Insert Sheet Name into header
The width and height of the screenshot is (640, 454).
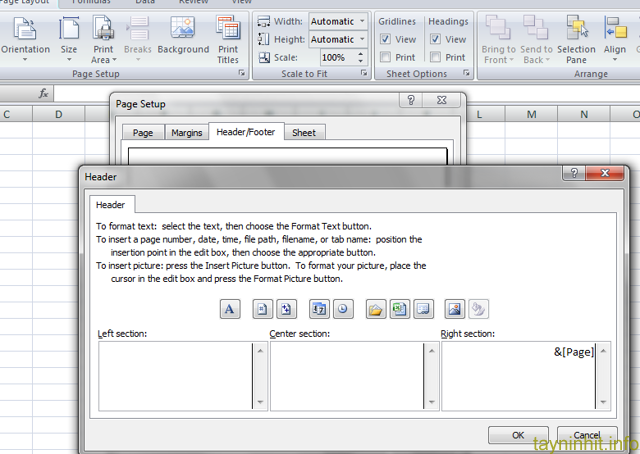pos(422,309)
